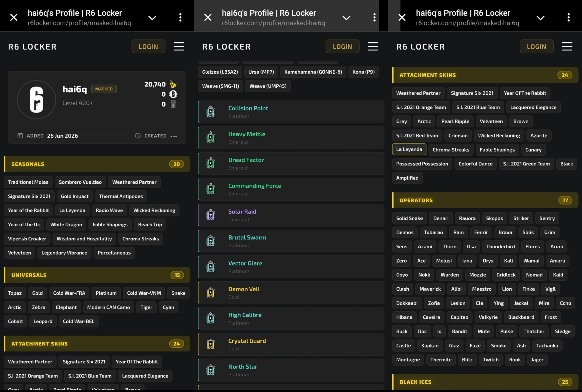Open the hamburger menu in the left panel
This screenshot has height=392, width=582.
click(179, 47)
